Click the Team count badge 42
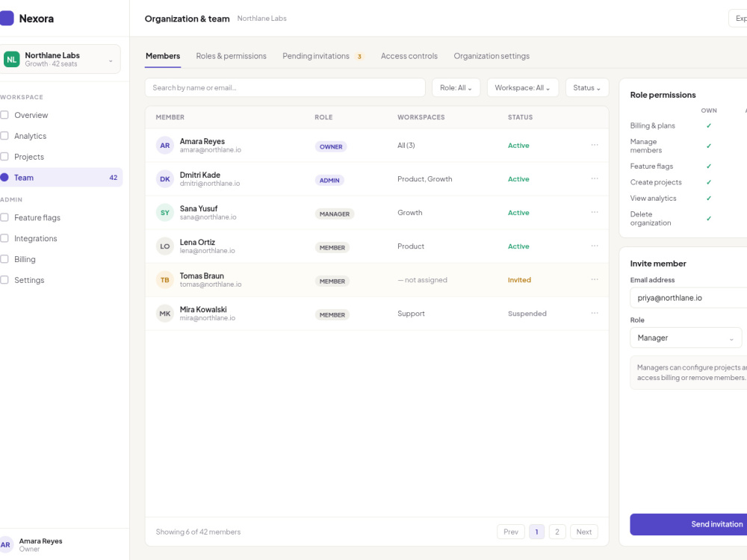Viewport: 747px width, 560px height. click(114, 178)
